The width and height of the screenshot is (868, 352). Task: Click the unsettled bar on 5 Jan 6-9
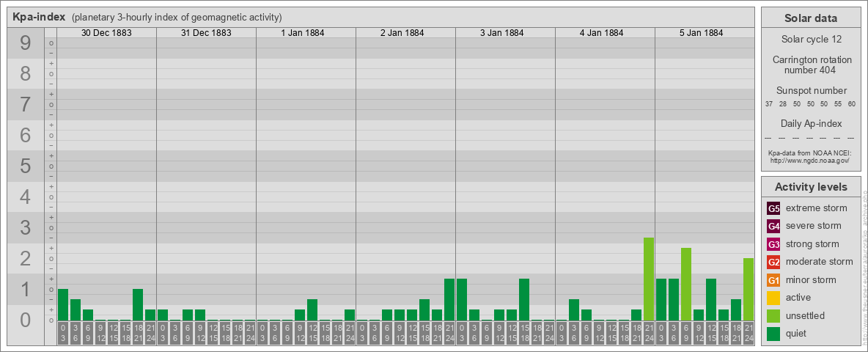(x=686, y=284)
